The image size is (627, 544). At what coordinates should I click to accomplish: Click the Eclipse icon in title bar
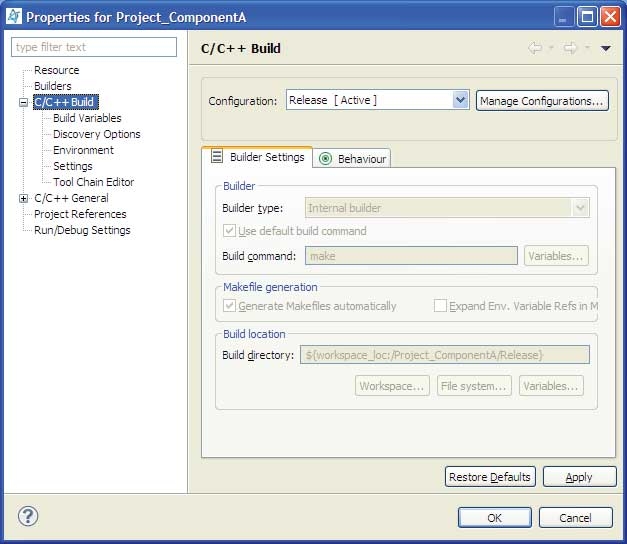coord(13,16)
